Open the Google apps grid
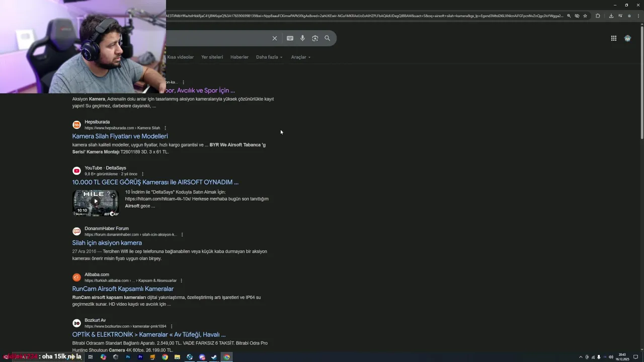This screenshot has width=644, height=362. [x=614, y=38]
